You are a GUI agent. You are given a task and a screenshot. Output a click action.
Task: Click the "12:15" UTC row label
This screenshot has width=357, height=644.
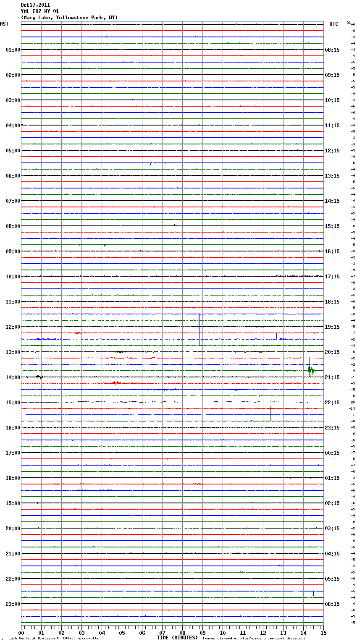pyautogui.click(x=332, y=151)
